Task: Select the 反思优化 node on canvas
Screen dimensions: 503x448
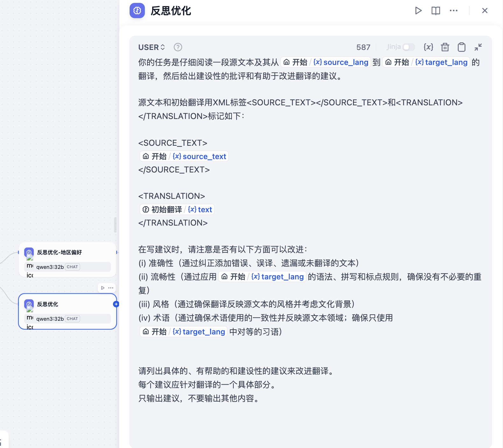Action: pos(67,311)
